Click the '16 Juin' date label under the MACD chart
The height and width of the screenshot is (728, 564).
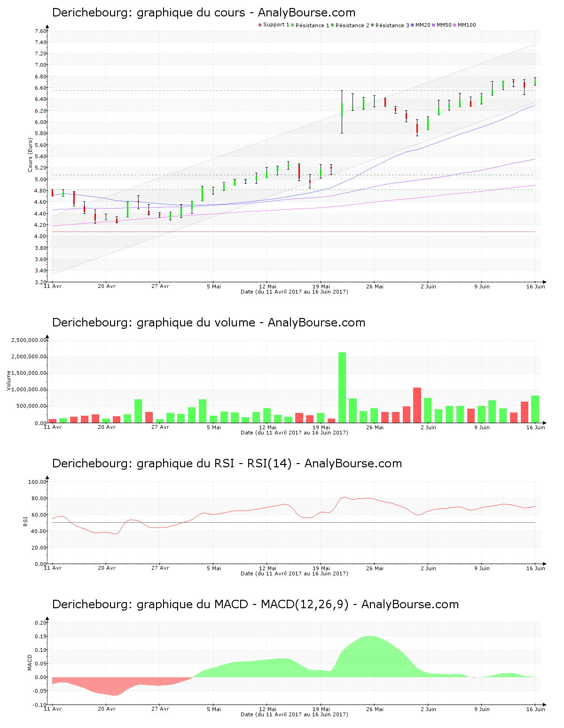[535, 709]
